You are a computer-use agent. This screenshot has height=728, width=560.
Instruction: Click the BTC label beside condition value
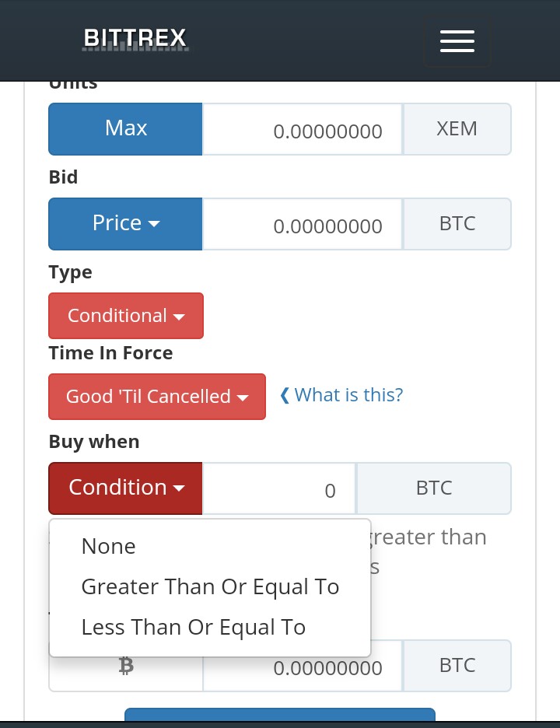pos(434,488)
